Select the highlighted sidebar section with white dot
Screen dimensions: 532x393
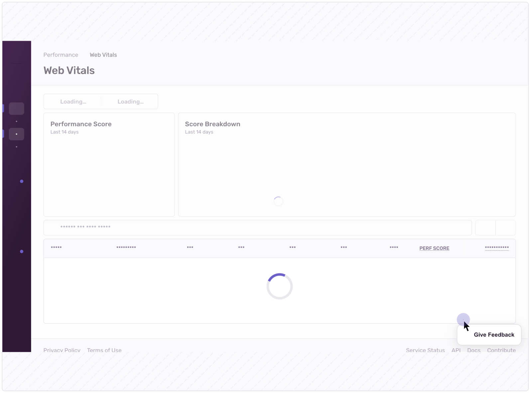coord(17,134)
